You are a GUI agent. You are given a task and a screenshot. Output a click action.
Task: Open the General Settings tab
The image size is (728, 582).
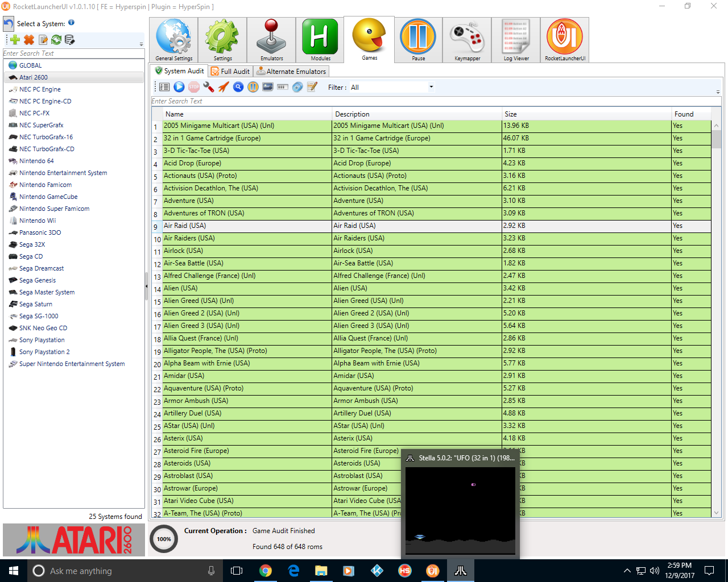tap(173, 40)
